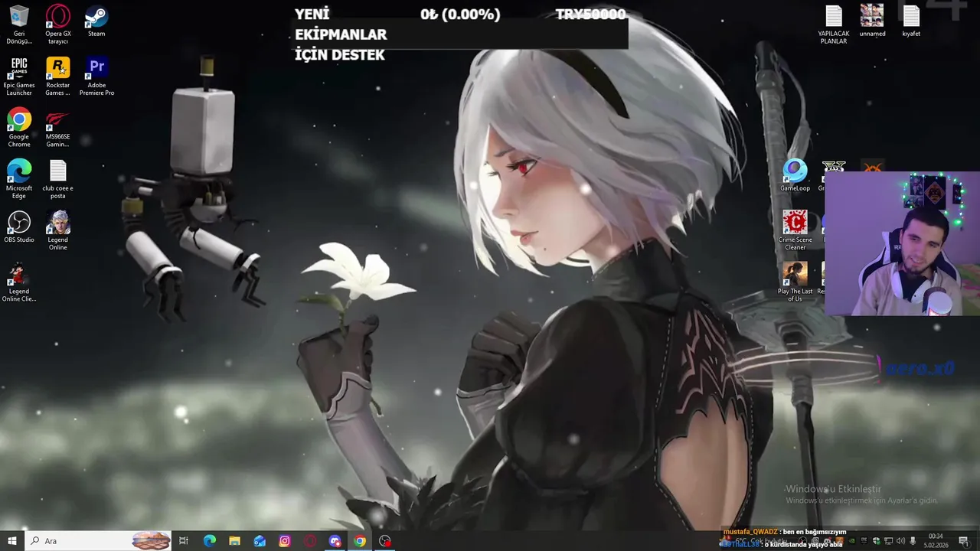Screen dimensions: 980x551
Task: Open the Steam desktop shortcut
Action: coord(96,21)
